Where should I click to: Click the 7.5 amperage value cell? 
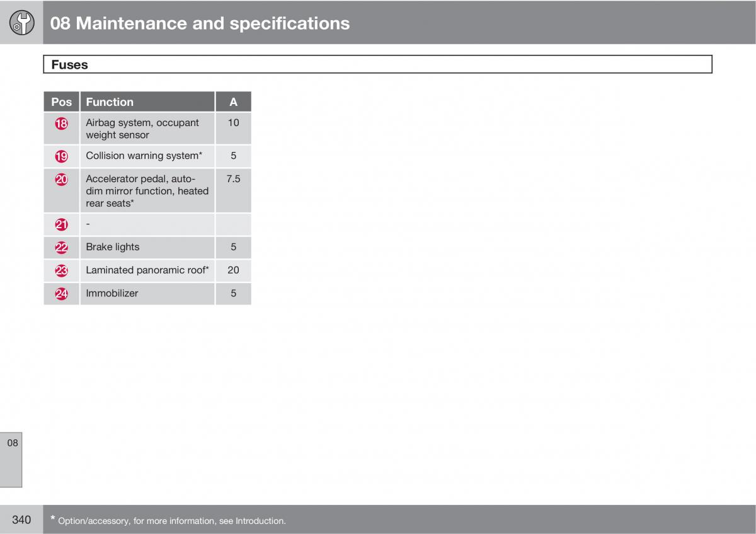(233, 179)
